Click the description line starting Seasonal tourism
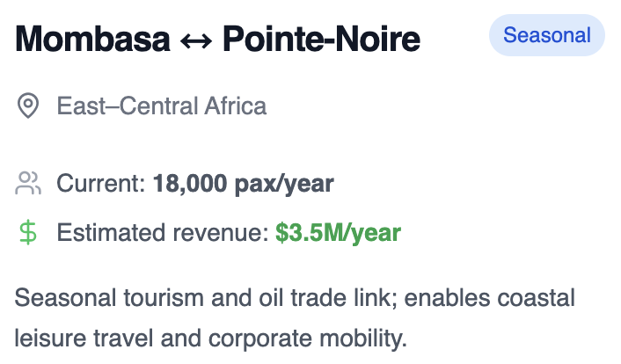The image size is (621, 364). pyautogui.click(x=295, y=297)
